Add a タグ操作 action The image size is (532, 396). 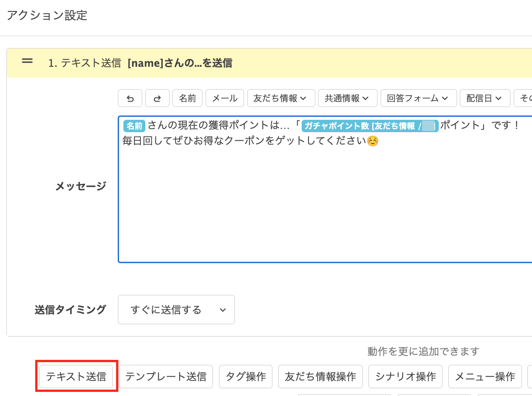coord(246,376)
